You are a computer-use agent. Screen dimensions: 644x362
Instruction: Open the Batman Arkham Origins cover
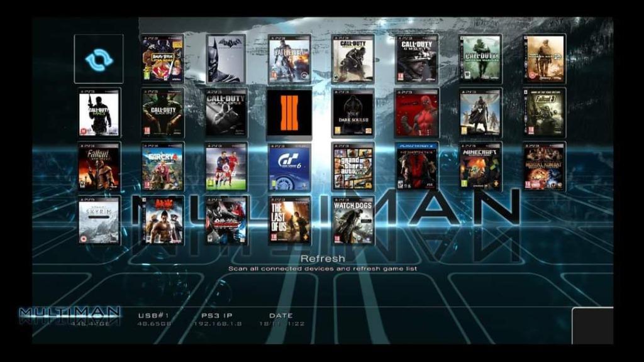(x=226, y=59)
